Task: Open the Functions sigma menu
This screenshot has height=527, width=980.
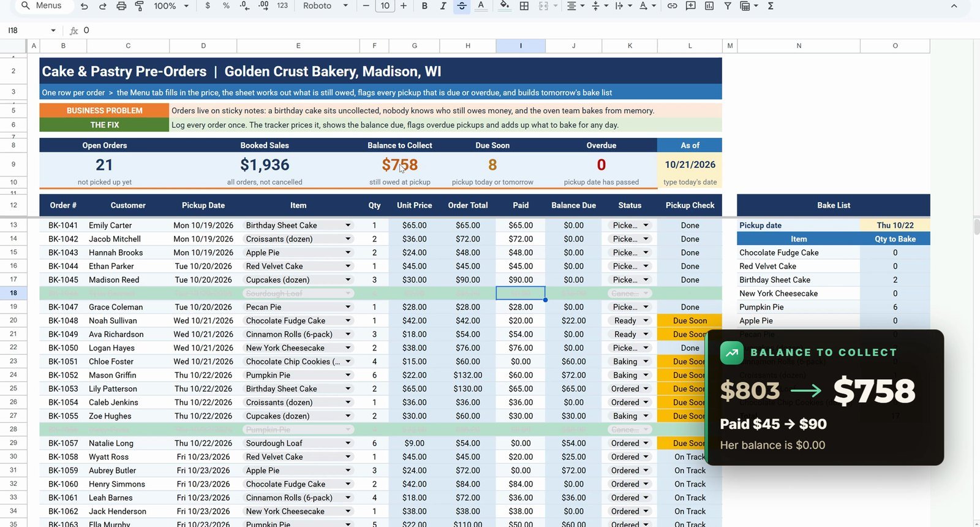Action: [x=771, y=6]
